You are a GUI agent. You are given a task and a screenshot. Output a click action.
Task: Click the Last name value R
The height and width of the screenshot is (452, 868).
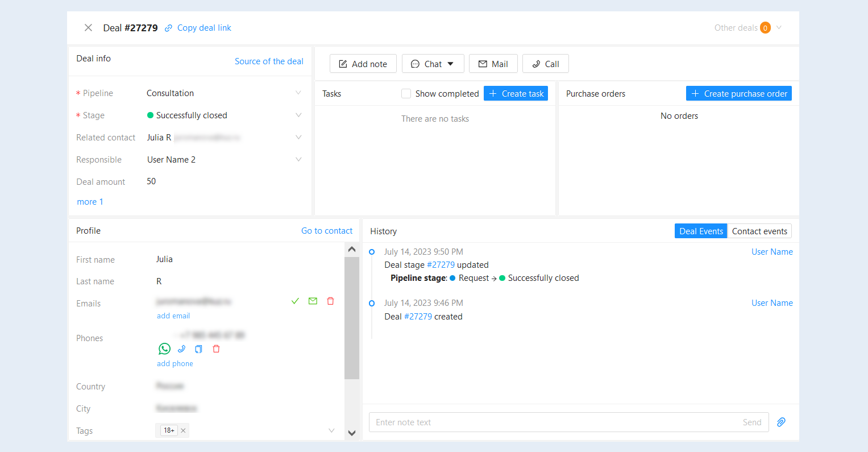(159, 281)
